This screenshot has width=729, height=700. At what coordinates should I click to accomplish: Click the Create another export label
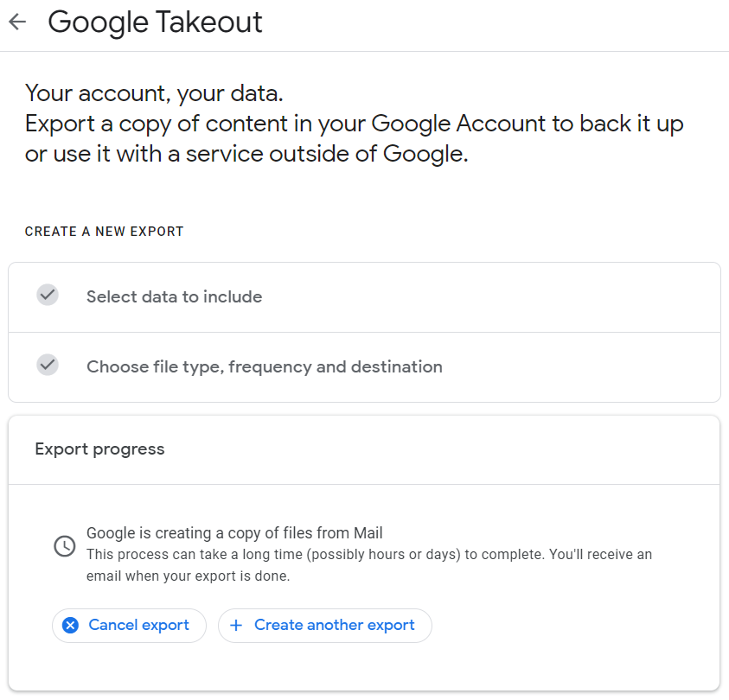point(335,625)
